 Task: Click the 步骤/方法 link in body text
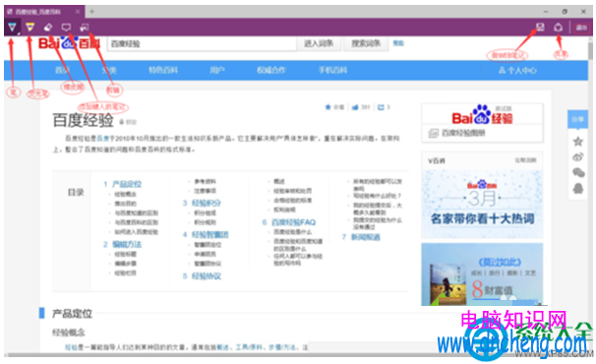point(282,347)
